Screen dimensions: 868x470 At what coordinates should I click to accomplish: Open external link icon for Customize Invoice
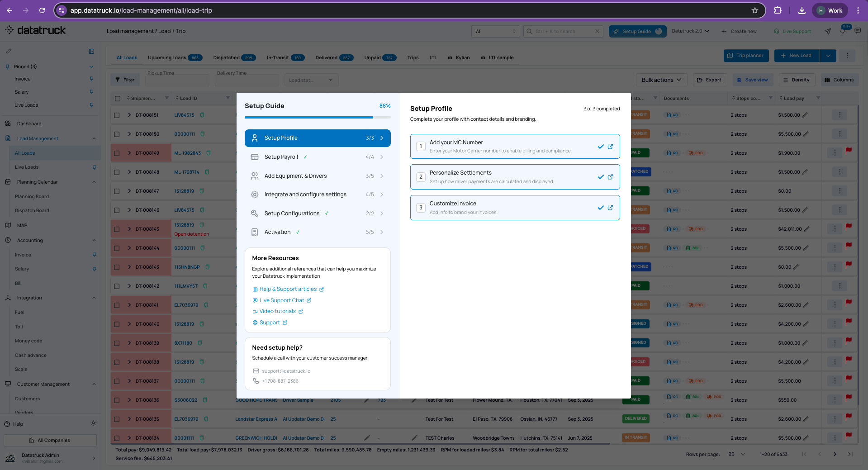coord(610,208)
